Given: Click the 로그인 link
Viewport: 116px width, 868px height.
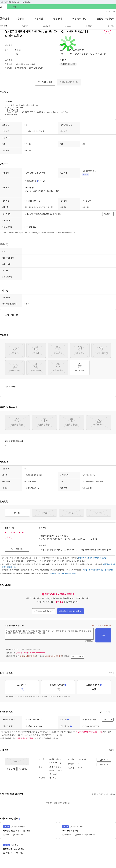Looking at the screenshot, I should (108, 11).
